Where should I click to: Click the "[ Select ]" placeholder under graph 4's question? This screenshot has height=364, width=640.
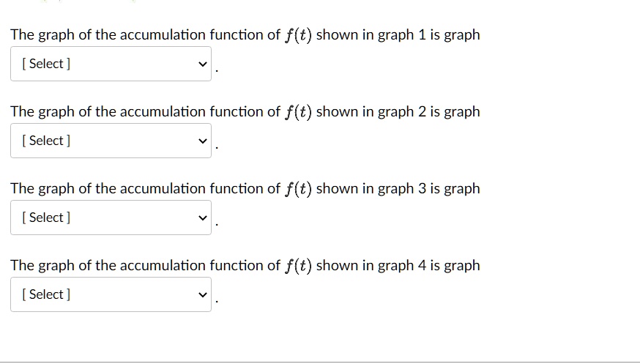(x=47, y=294)
